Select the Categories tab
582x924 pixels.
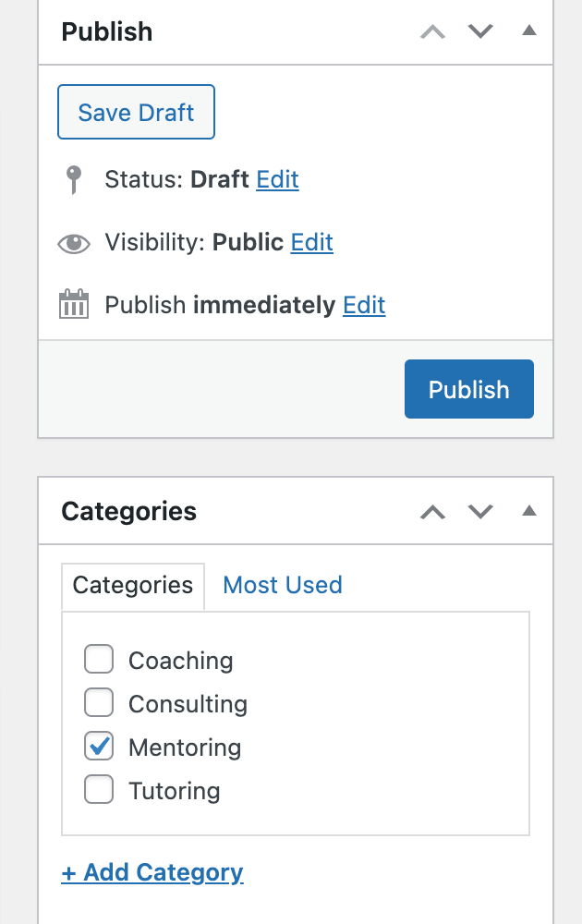(132, 585)
